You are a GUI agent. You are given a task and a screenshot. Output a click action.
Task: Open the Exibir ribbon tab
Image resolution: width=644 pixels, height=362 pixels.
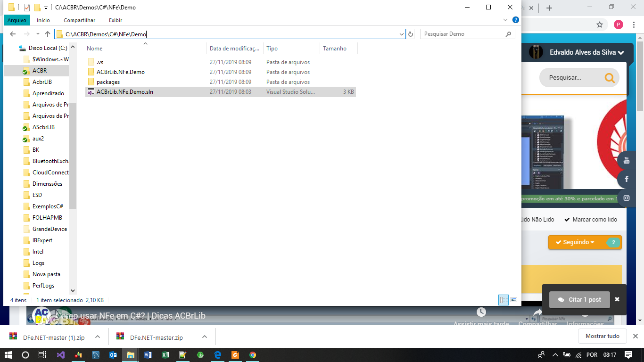(x=116, y=20)
